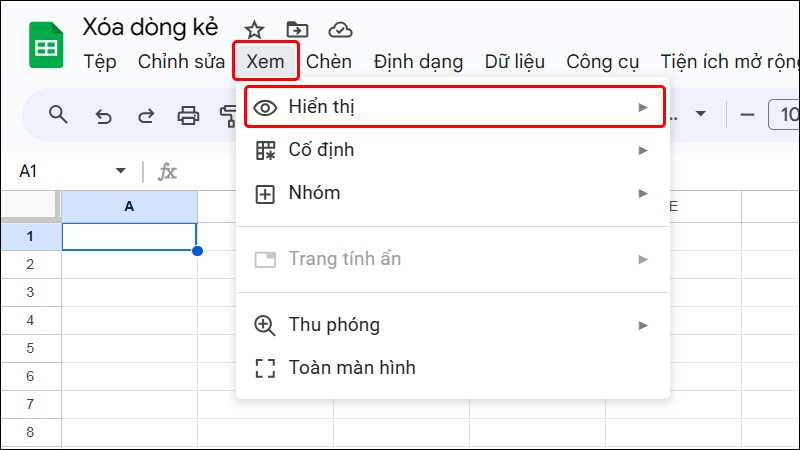Expand arrow on the Thu phóng row
Viewport: 800px width, 450px height.
pyautogui.click(x=643, y=326)
